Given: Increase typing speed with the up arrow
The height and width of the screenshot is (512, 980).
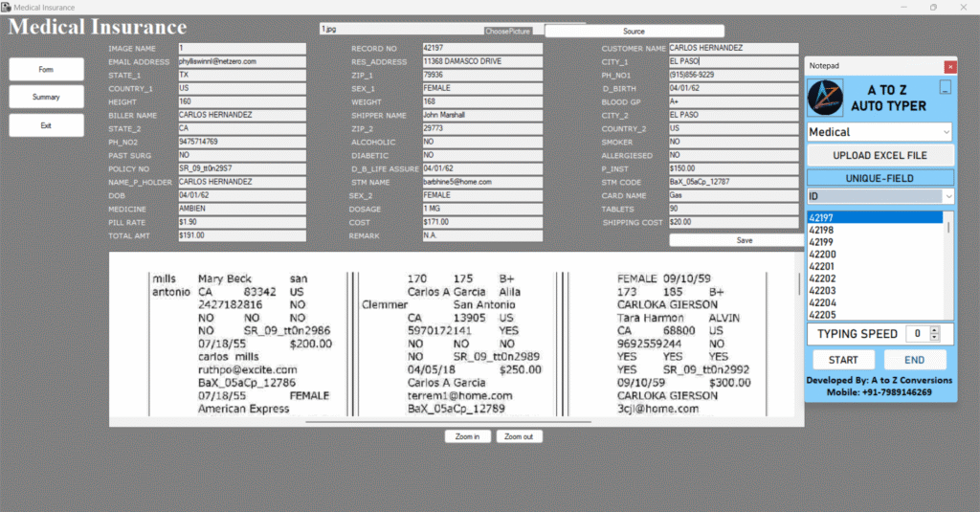Looking at the screenshot, I should click(x=934, y=330).
